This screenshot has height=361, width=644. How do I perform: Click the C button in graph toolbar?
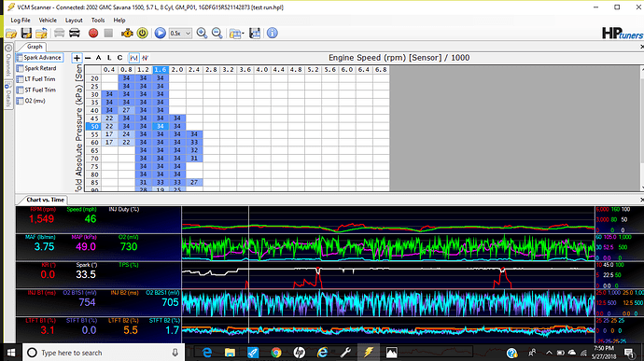coord(119,58)
